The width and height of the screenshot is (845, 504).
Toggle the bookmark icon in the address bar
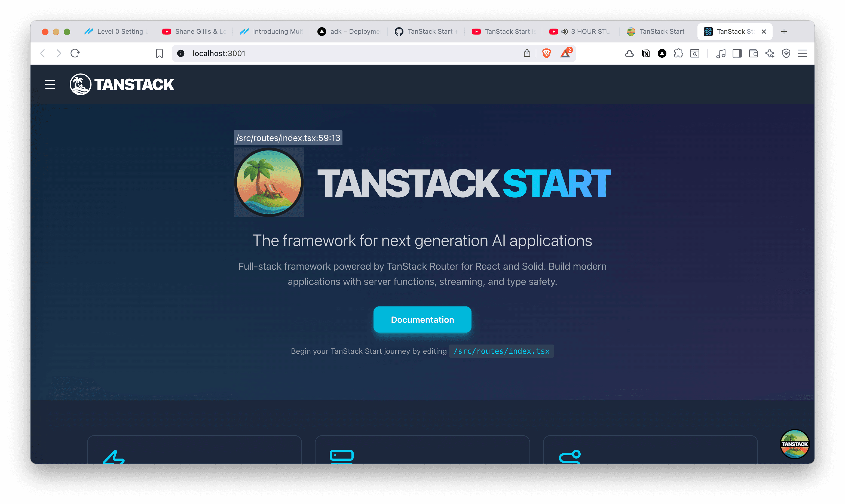160,53
